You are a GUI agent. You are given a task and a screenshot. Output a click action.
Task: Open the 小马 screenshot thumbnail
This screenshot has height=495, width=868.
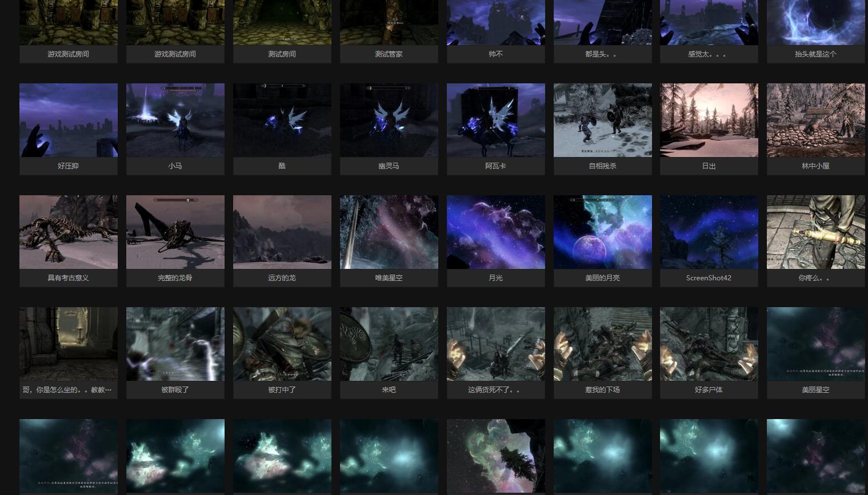click(175, 120)
